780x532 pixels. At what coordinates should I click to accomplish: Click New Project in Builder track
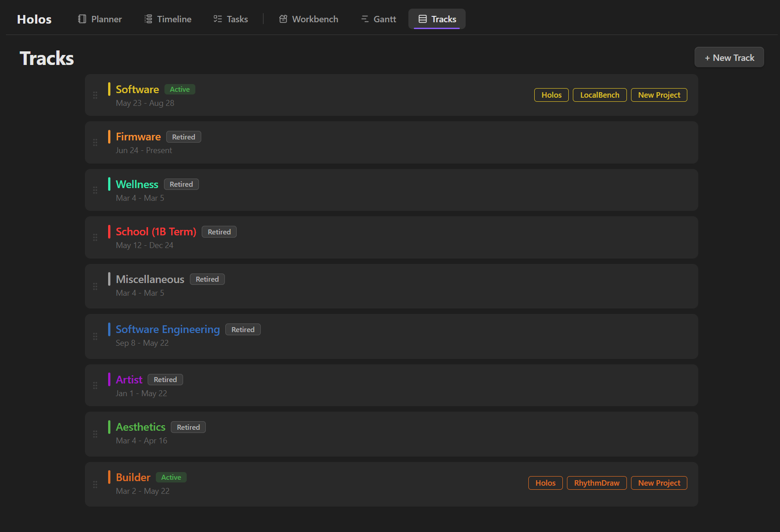[x=659, y=483]
